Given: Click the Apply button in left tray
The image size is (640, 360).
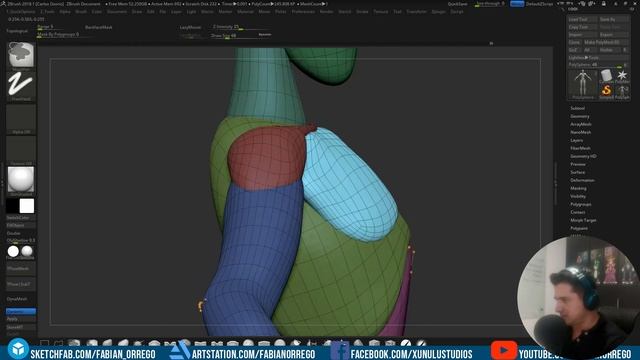Looking at the screenshot, I should point(21,319).
